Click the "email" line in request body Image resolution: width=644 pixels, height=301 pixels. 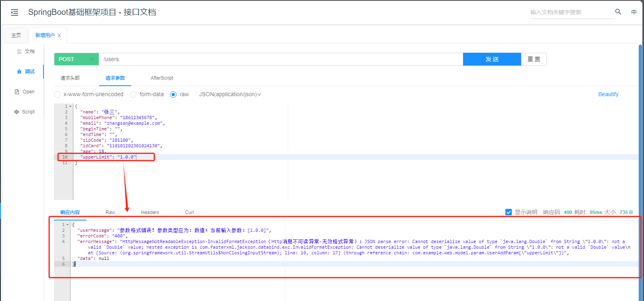click(123, 123)
